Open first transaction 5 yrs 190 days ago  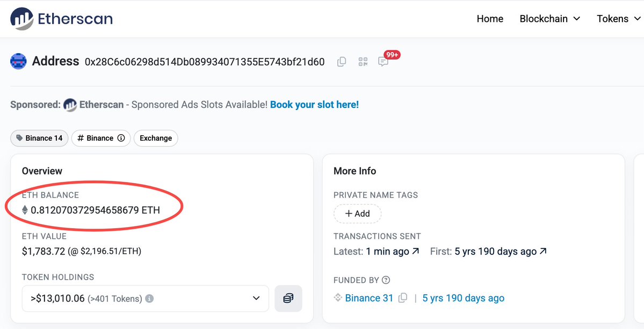(x=496, y=252)
